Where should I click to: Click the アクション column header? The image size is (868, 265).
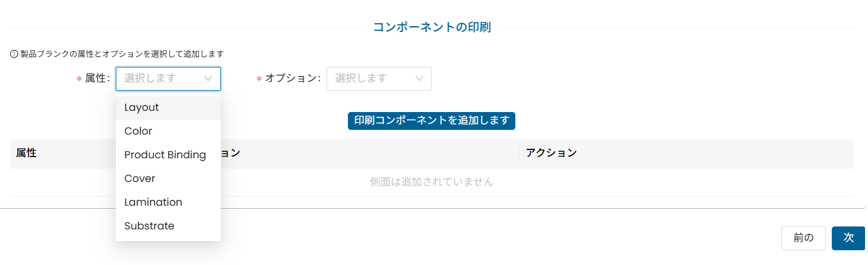point(552,154)
